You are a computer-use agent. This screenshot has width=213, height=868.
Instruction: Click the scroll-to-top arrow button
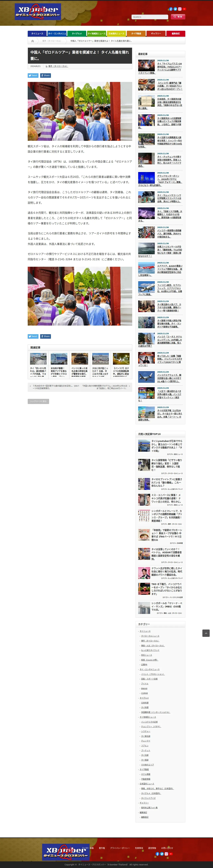tap(206, 633)
